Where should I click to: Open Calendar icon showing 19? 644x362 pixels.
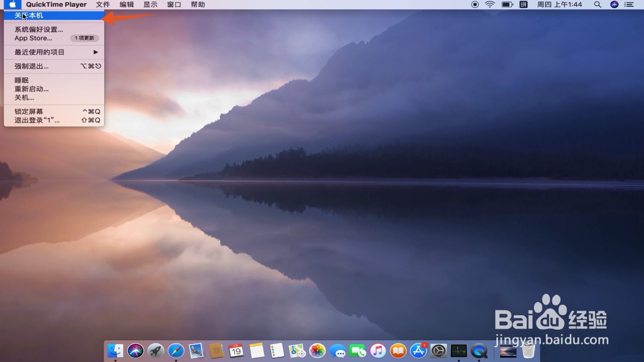pyautogui.click(x=236, y=351)
